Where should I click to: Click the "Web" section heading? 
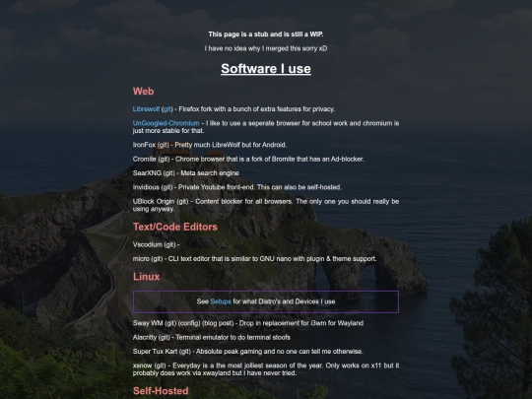click(x=143, y=92)
